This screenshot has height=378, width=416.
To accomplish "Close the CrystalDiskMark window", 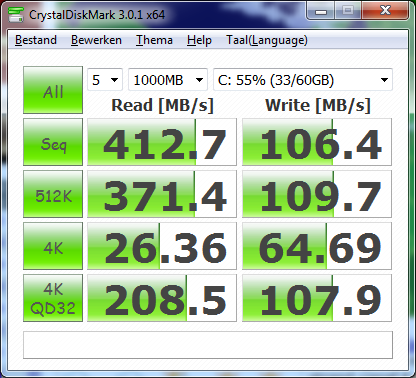I will (385, 11).
